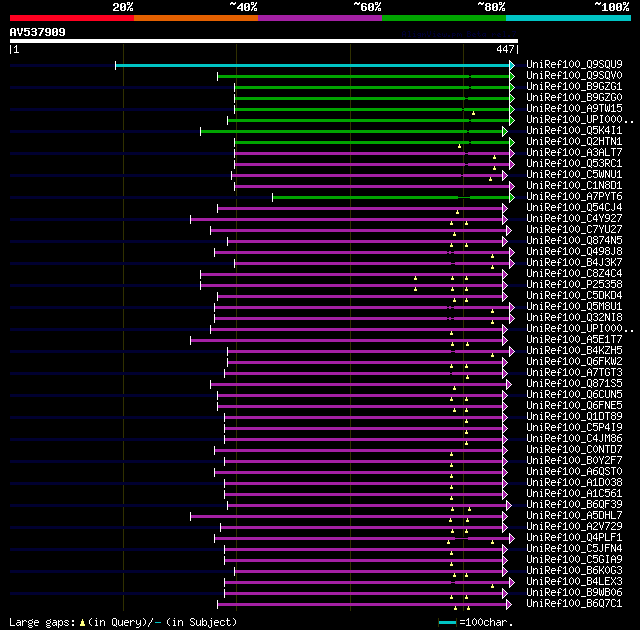The image size is (640, 630).
Task: Click the UniRef100_C5DKD4 label
Action: tap(574, 295)
